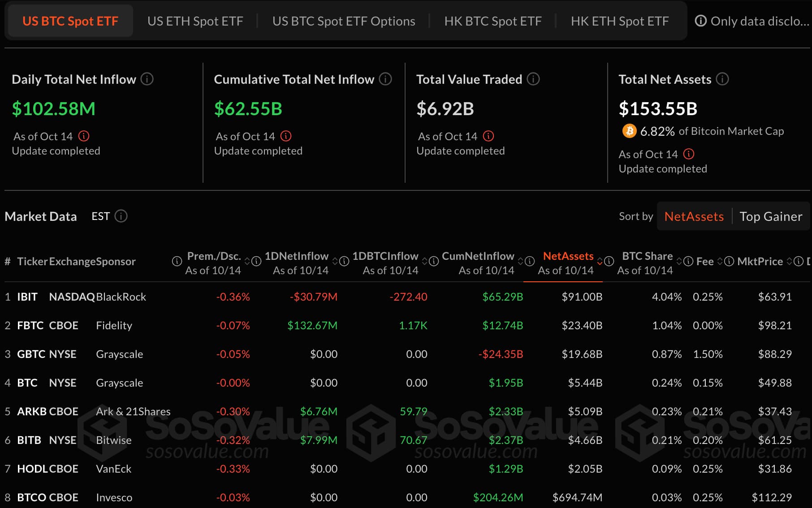Screen dimensions: 812x508
Task: Click IBIT's $91.00B net assets cell
Action: pyautogui.click(x=582, y=297)
